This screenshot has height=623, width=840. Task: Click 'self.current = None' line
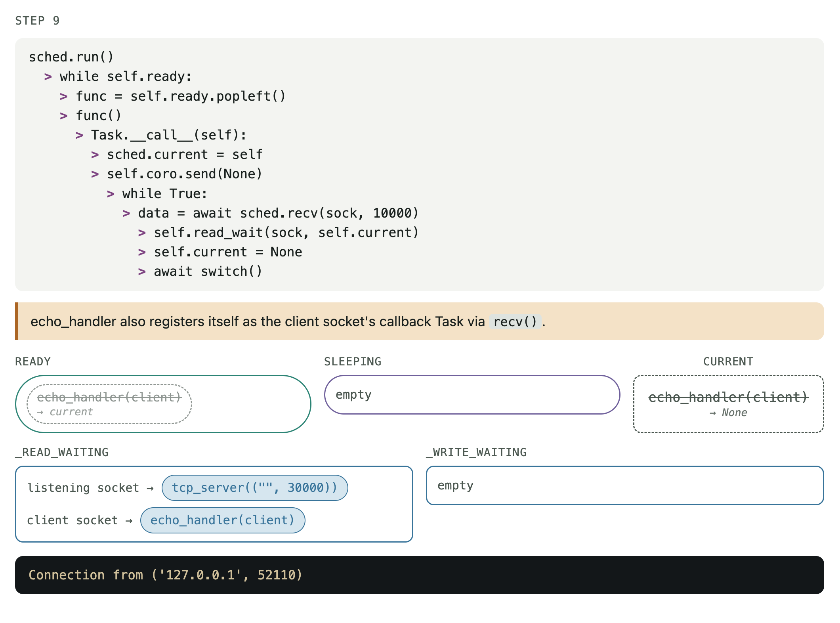[228, 252]
